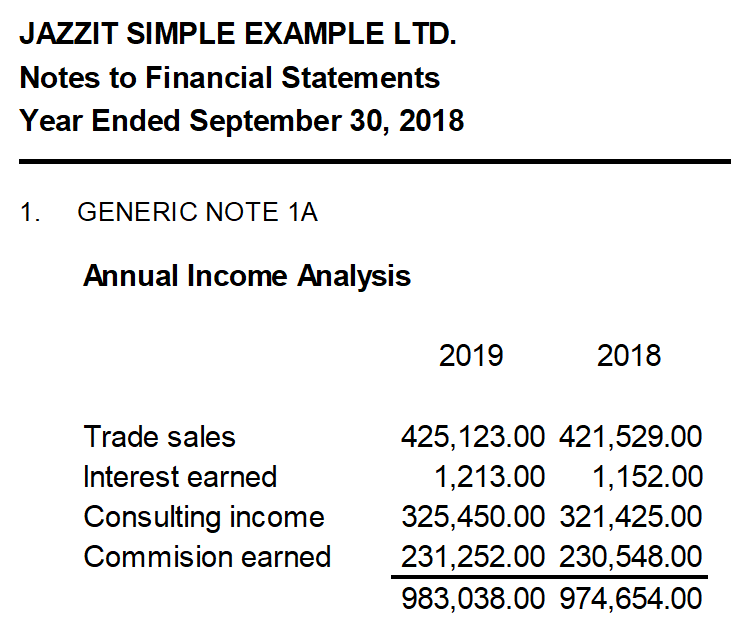
Task: Select the Consulting income row label
Action: [x=204, y=518]
